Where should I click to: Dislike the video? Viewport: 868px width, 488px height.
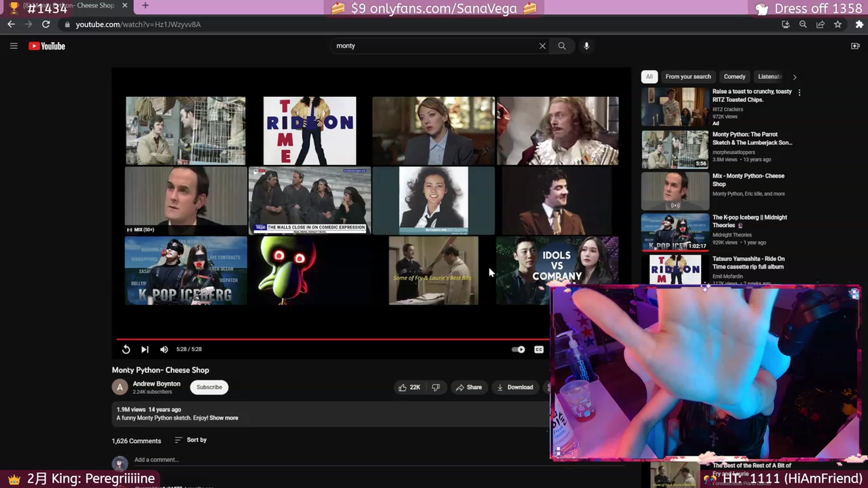[x=436, y=387]
